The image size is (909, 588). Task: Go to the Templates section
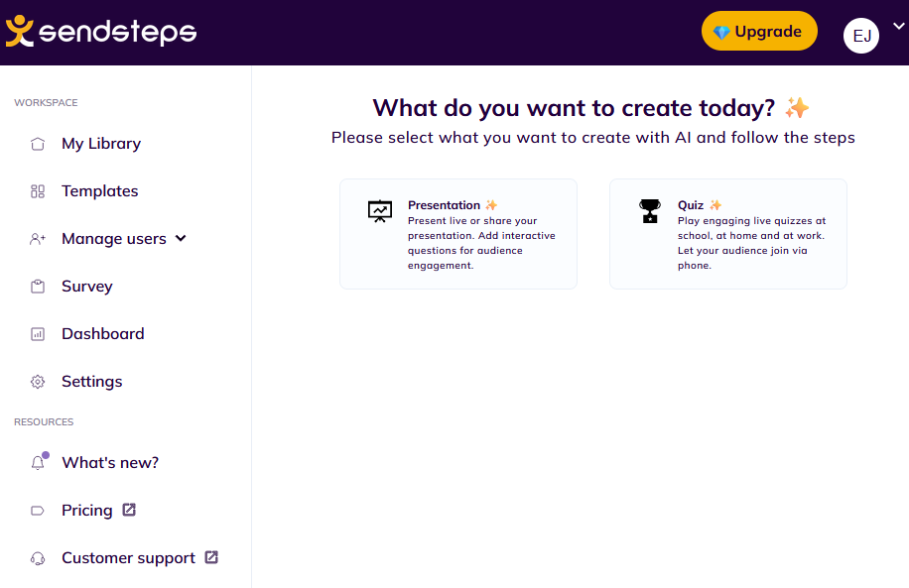point(99,191)
